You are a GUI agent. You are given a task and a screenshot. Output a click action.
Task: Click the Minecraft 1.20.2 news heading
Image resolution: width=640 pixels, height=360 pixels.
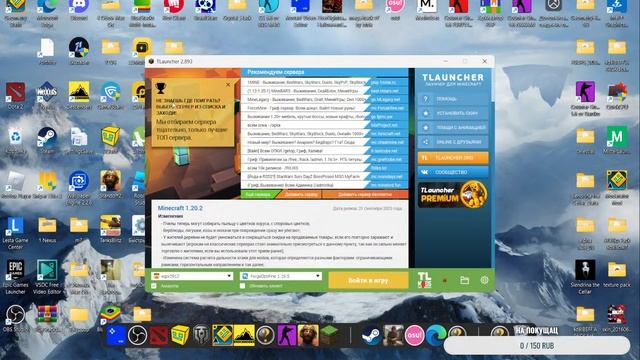(180, 208)
